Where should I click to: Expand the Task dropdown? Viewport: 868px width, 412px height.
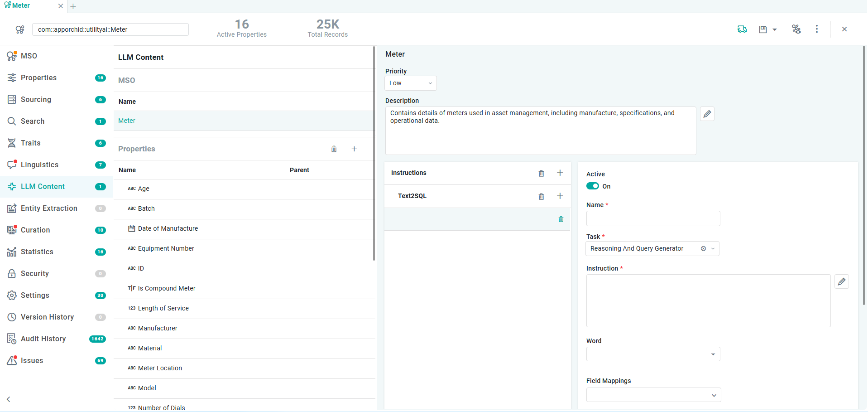713,249
